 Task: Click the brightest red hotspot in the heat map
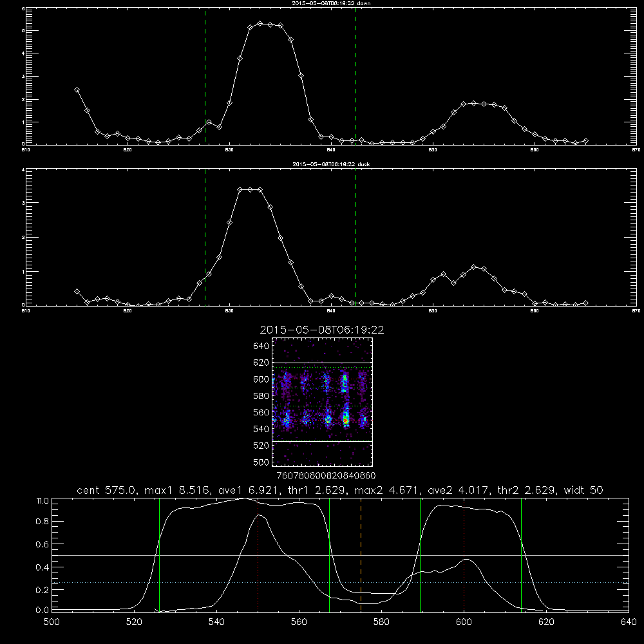346,421
